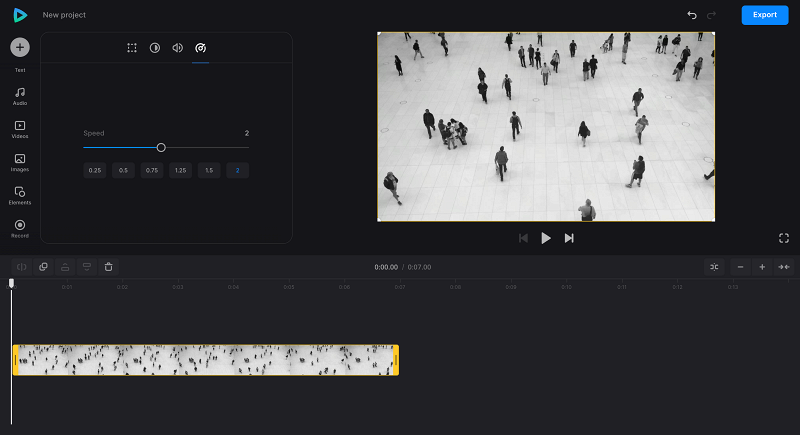The width and height of the screenshot is (800, 435).
Task: Skip to the previous clip
Action: [523, 238]
